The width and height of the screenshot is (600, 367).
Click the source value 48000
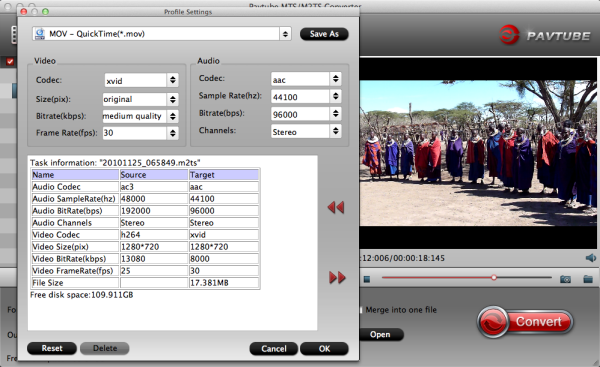[x=154, y=199]
